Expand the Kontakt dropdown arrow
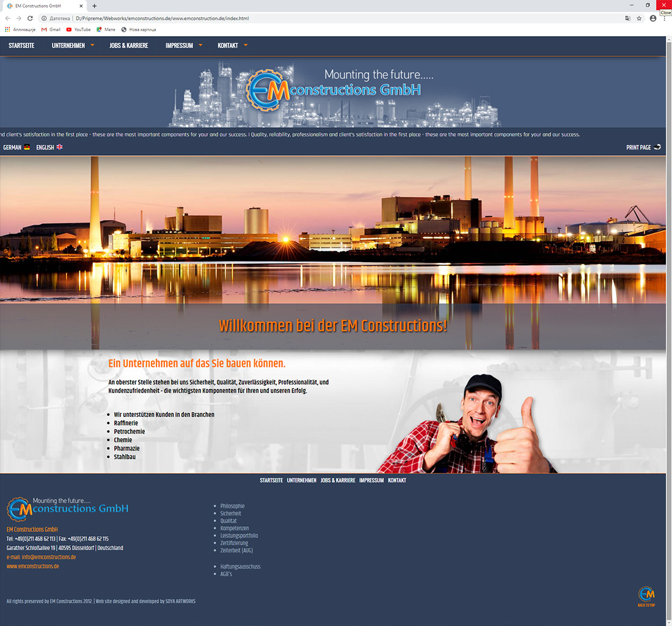672x626 pixels. (x=246, y=45)
